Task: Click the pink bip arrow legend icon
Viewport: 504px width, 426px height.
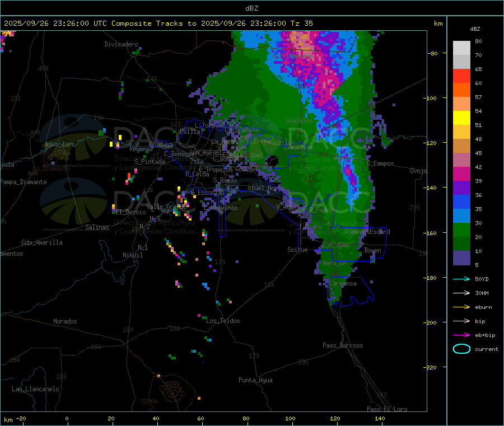Action: (x=461, y=321)
